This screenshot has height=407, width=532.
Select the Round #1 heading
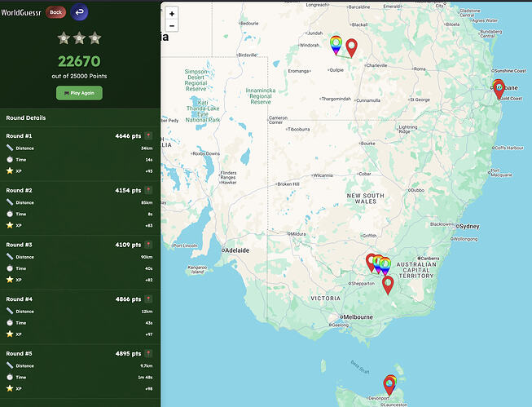(19, 136)
